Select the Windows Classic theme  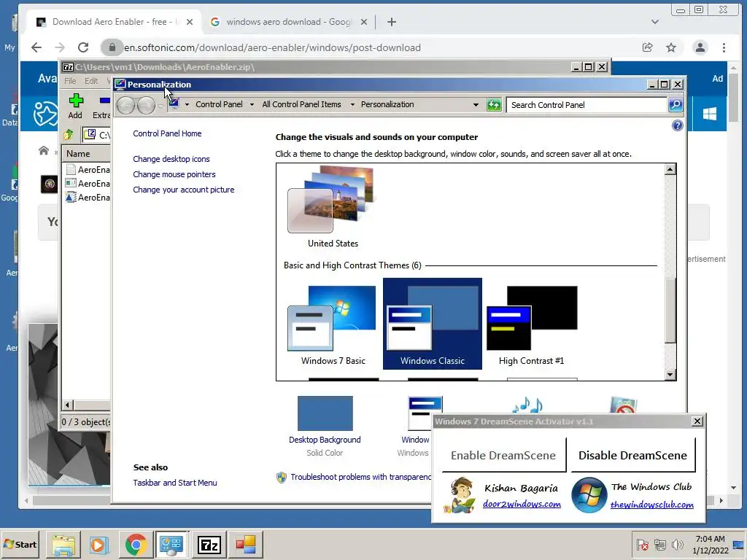point(433,324)
